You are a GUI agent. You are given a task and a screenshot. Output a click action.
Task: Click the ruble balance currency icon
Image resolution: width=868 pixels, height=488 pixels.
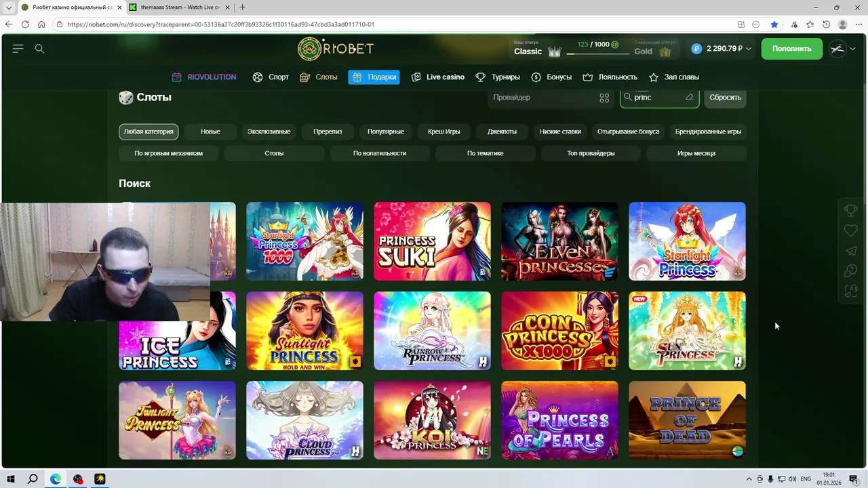[x=696, y=49]
